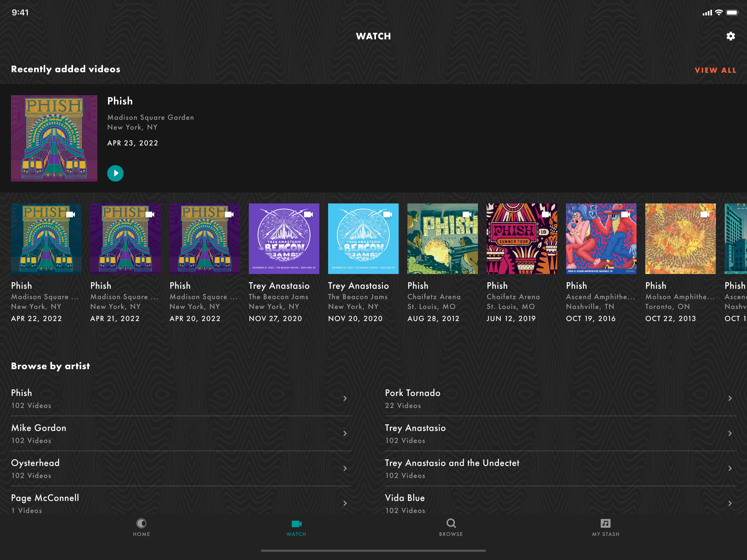This screenshot has height=560, width=747.
Task: Select Toronto Molson Amphitheatre Oct 22 thumbnail
Action: [x=680, y=238]
